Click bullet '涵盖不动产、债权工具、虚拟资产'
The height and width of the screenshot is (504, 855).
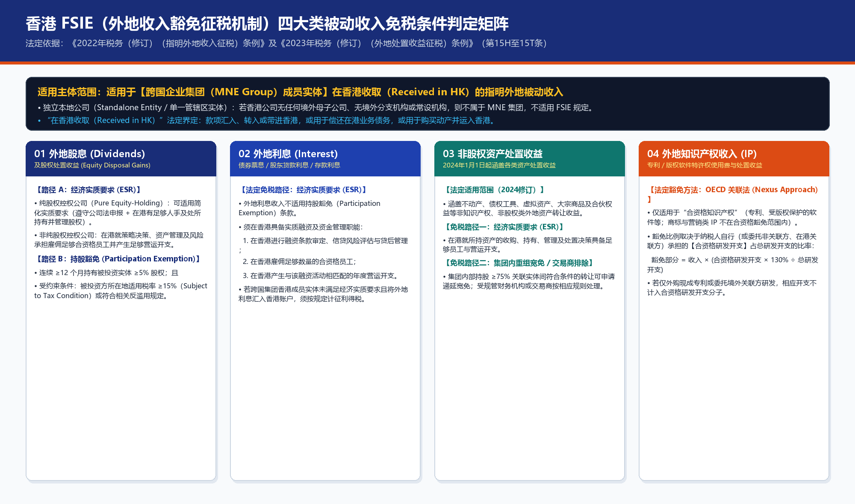pos(528,208)
